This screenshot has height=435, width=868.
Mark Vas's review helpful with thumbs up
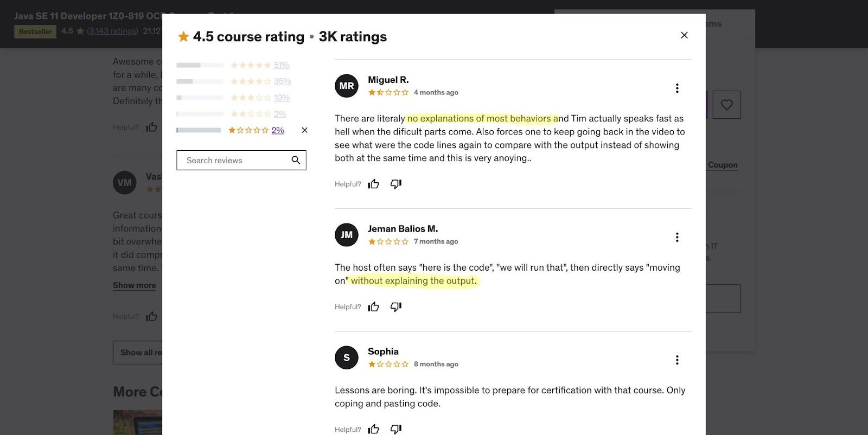click(x=151, y=316)
